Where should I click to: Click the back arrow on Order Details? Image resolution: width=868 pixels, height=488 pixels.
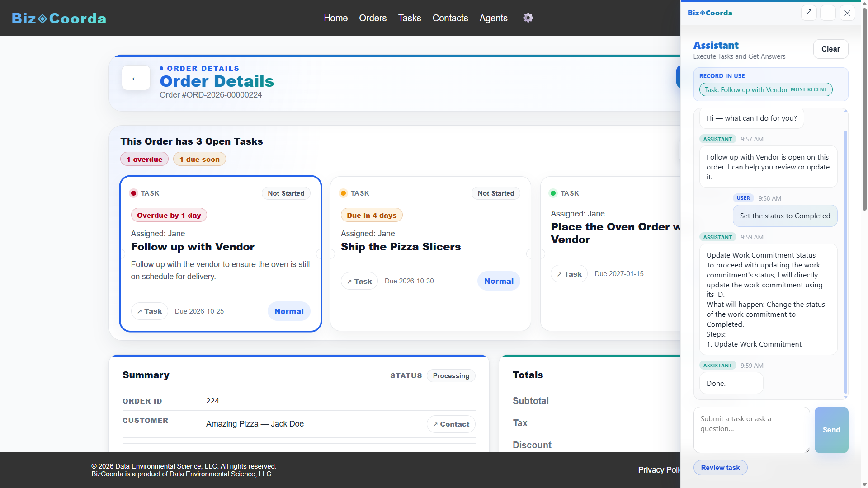tap(136, 78)
